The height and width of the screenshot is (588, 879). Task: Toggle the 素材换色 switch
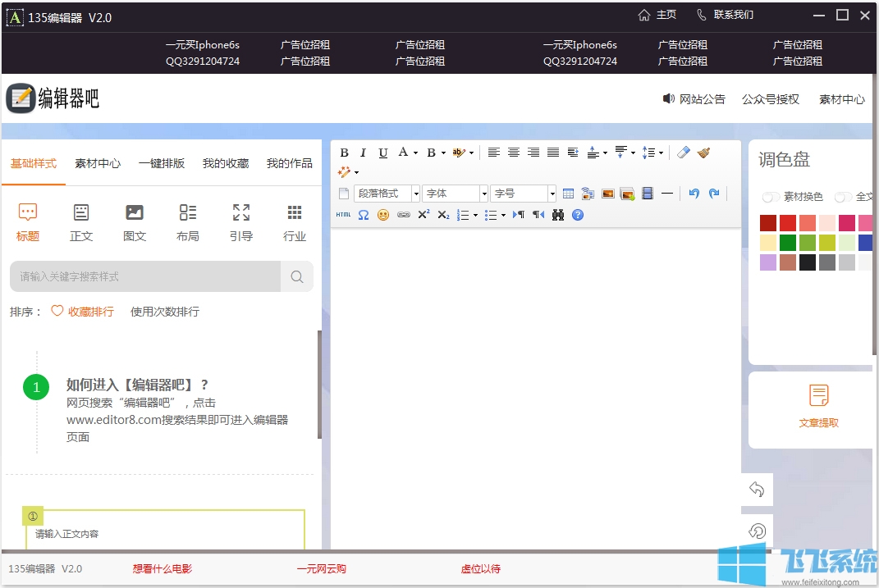771,197
